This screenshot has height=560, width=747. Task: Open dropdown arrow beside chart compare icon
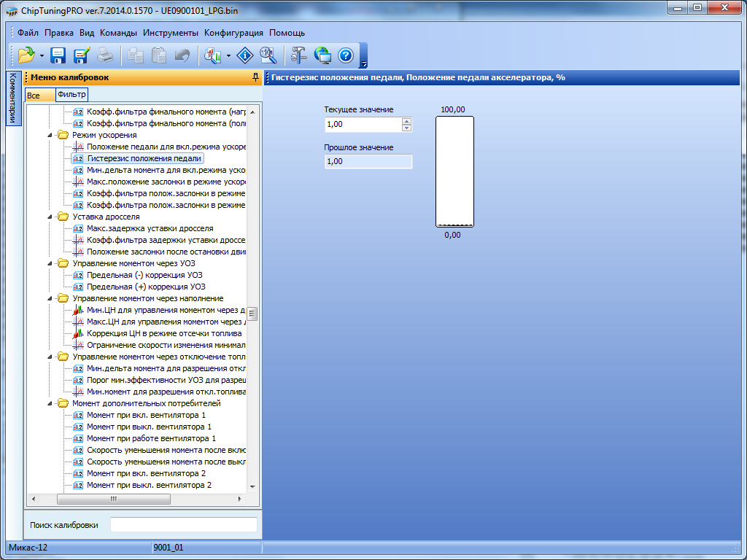click(229, 55)
